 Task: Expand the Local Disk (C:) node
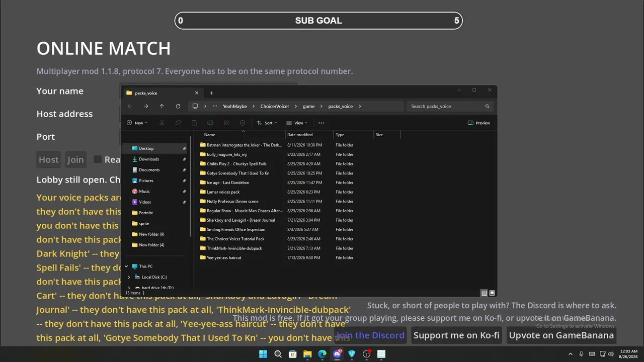pyautogui.click(x=129, y=277)
